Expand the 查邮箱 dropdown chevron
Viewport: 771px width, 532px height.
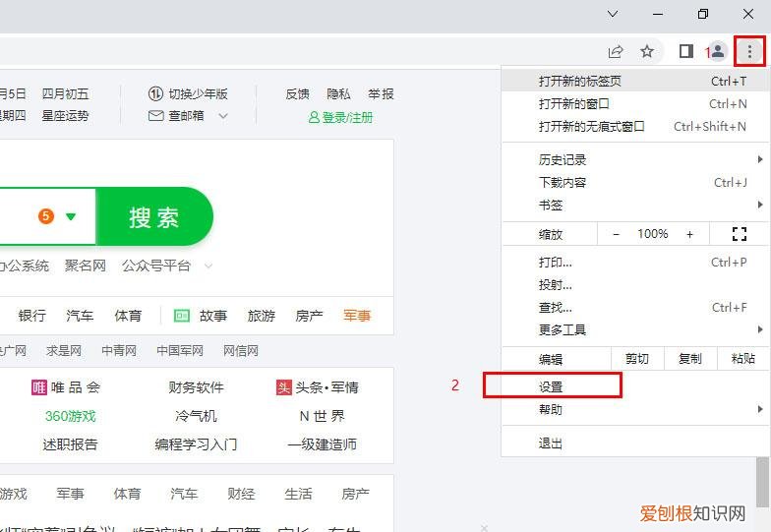click(223, 116)
